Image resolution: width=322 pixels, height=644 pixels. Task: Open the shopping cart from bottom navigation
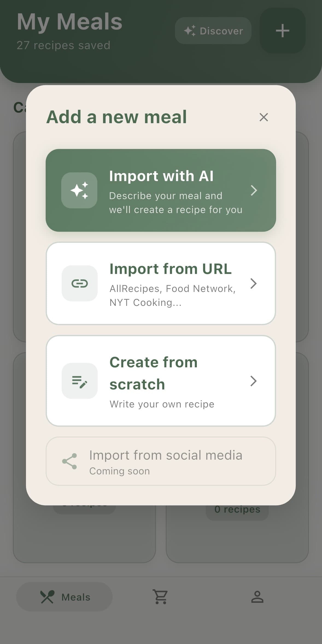[161, 597]
